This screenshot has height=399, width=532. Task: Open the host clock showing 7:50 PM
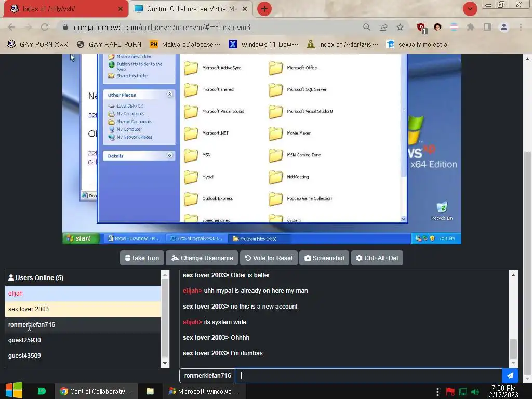click(503, 391)
